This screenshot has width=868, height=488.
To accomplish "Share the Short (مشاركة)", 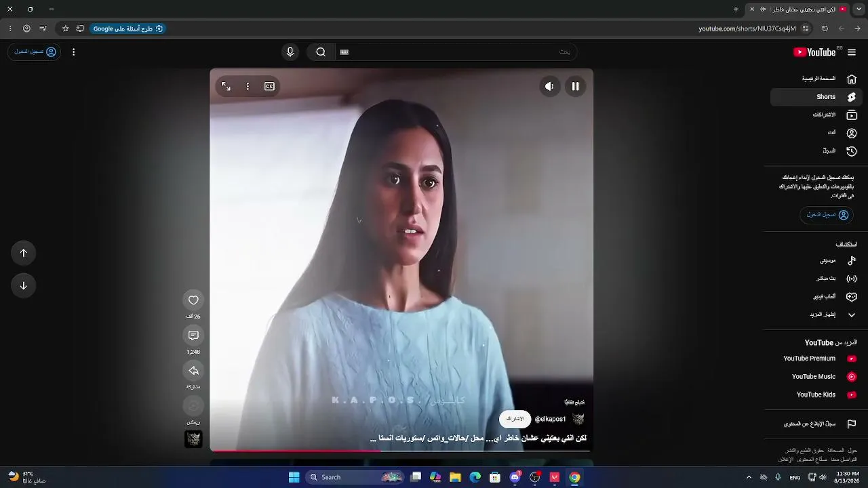I will 193,371.
